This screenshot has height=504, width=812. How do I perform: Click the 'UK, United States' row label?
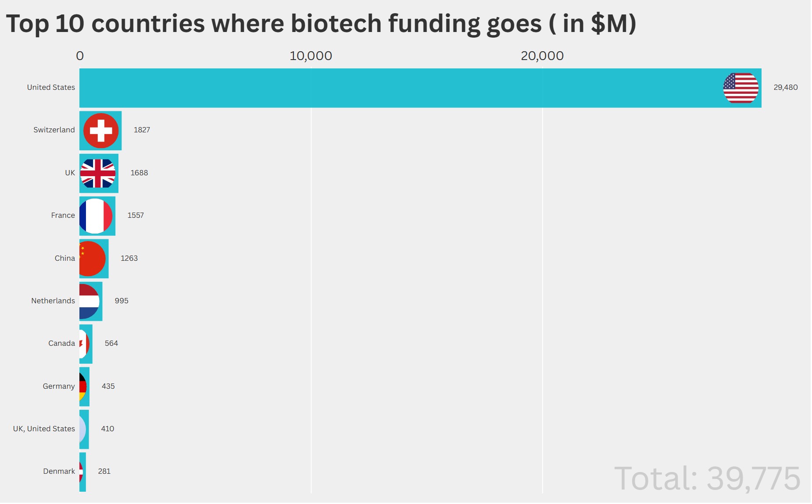point(44,429)
